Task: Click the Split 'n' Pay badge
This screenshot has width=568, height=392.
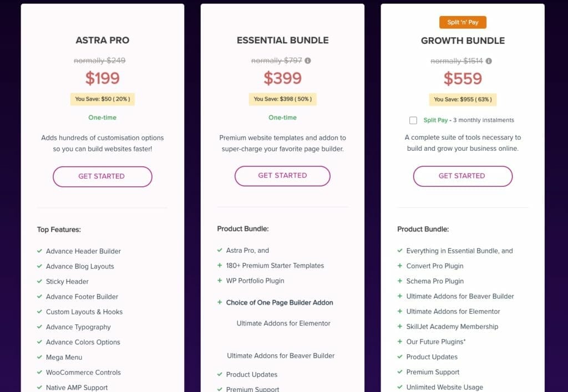Action: 463,23
